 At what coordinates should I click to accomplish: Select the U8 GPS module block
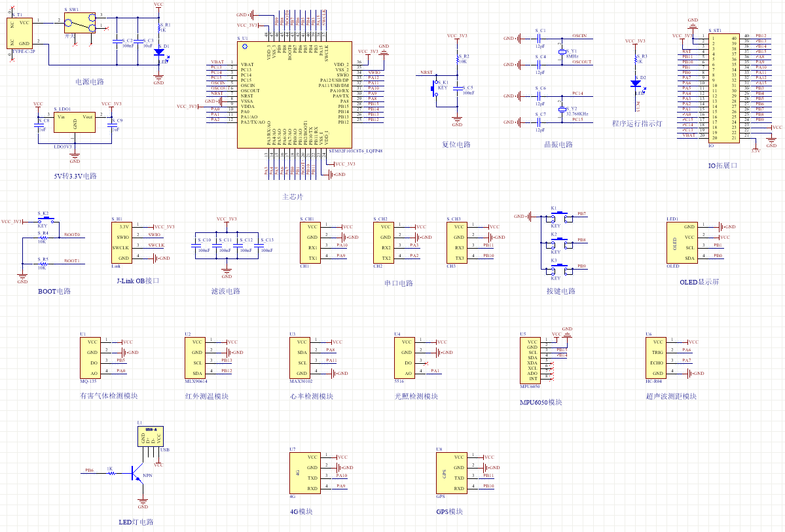(451, 473)
